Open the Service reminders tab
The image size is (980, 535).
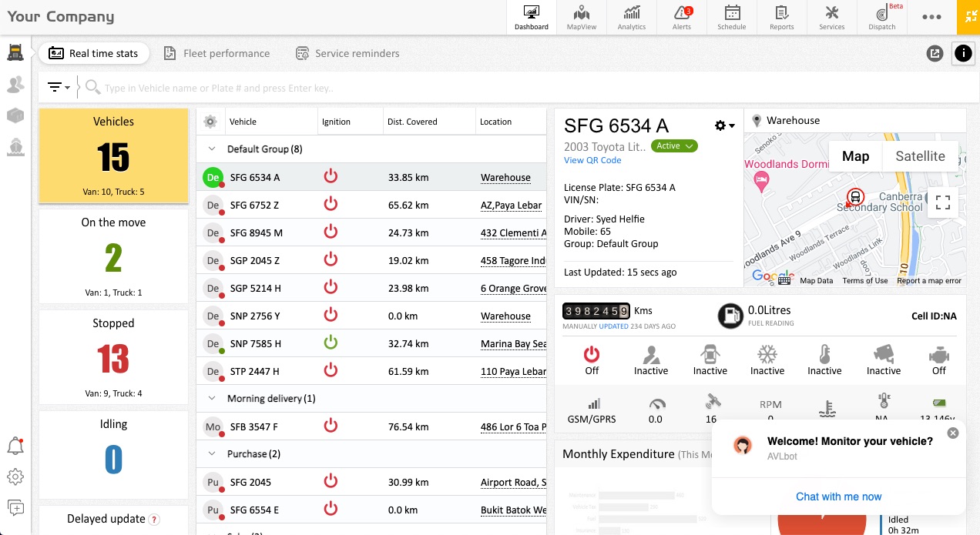point(346,53)
